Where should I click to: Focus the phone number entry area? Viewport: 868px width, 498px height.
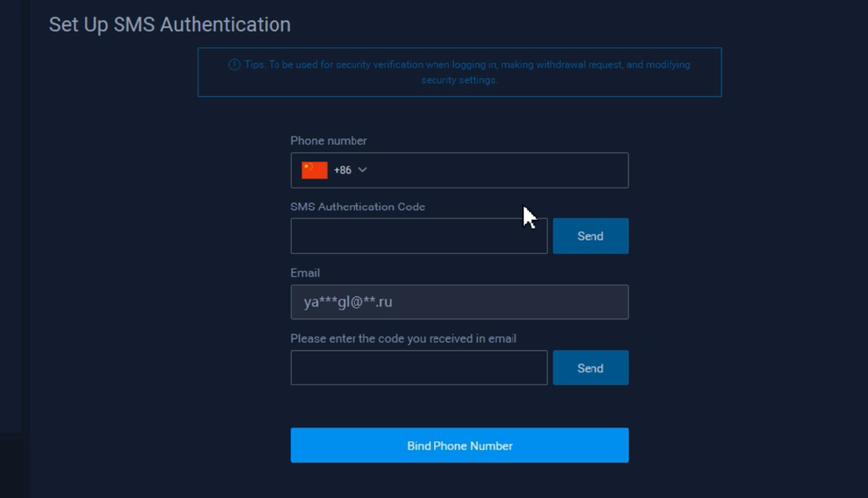[501, 170]
